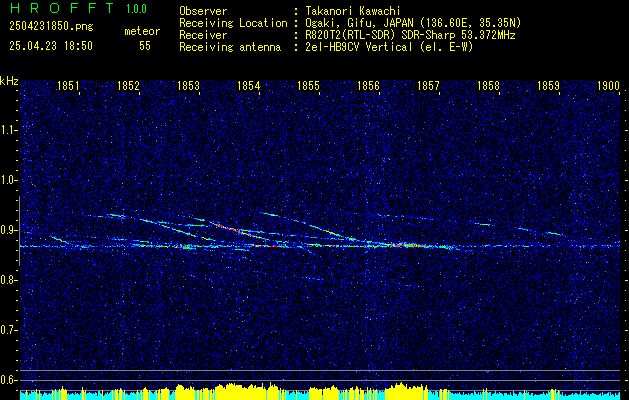Click the 1856 time marker
This screenshot has width=629, height=400.
click(368, 85)
